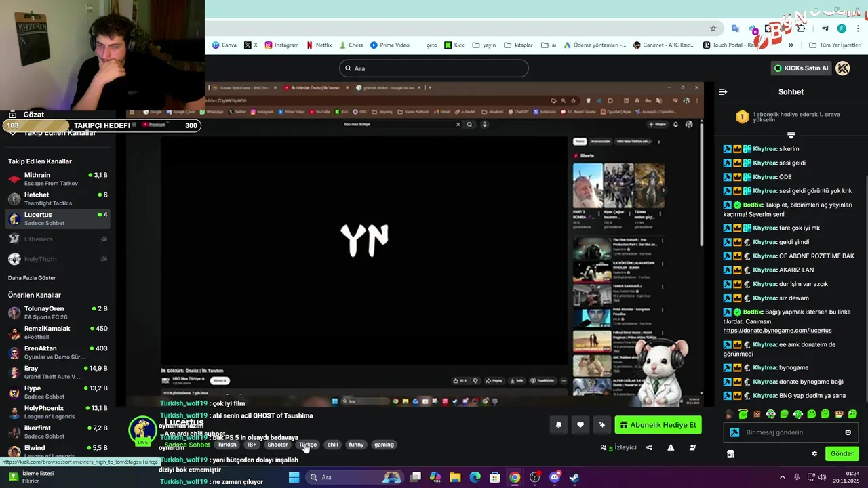Open Hetchet channel in sidebar
Viewport: 868px width, 488px height.
[57, 199]
